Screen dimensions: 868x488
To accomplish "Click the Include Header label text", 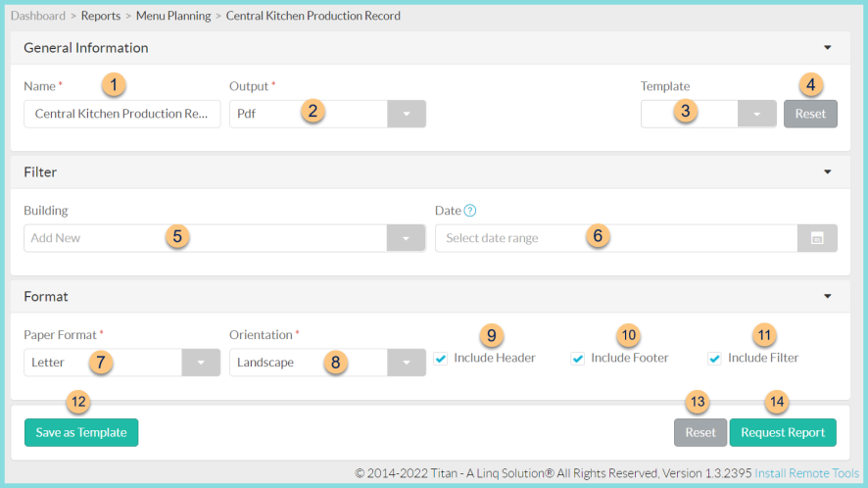I will tap(495, 358).
